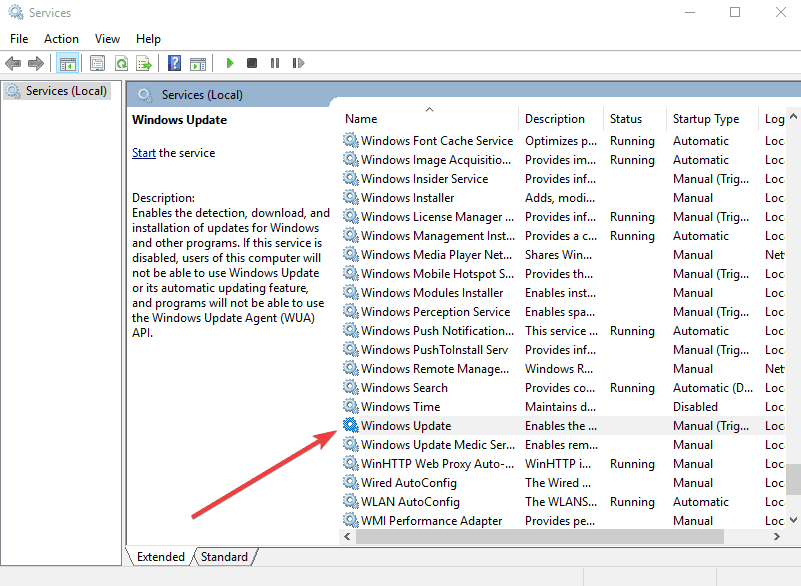This screenshot has height=586, width=801.
Task: Go forward with the toolbar arrow
Action: coord(36,63)
